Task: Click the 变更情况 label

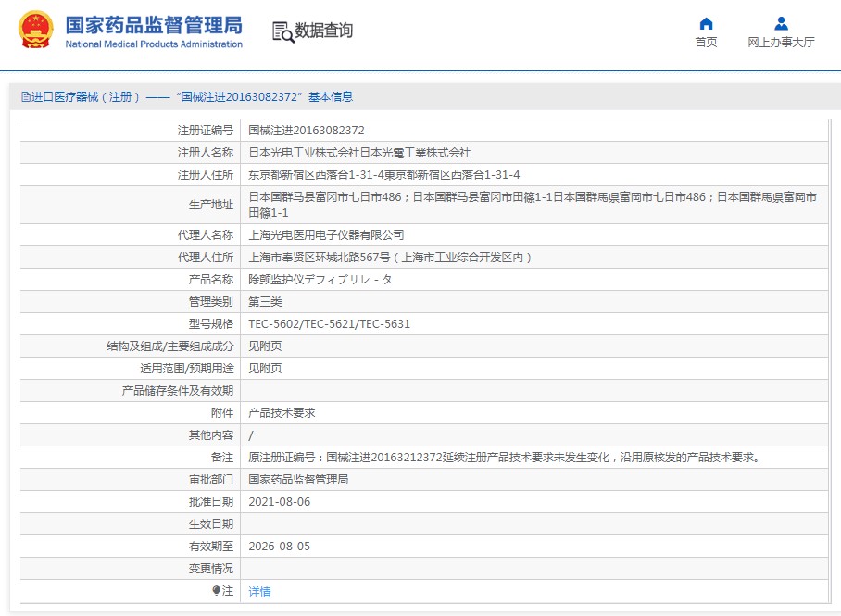Action: click(211, 569)
